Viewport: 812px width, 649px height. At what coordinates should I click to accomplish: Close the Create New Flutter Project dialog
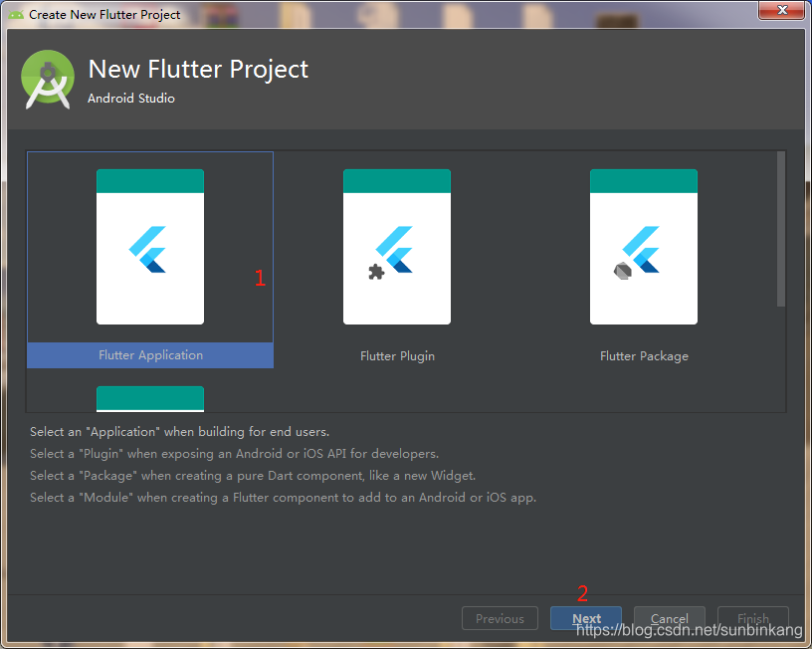point(782,10)
